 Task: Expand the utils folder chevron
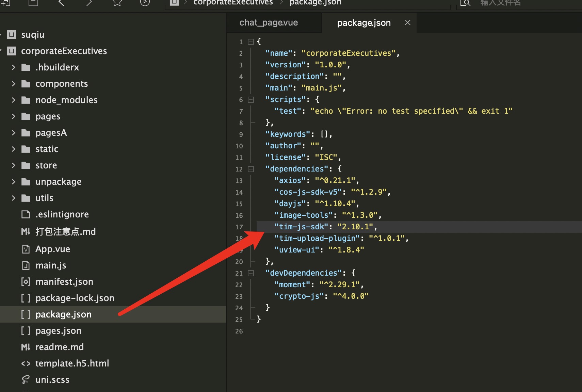pos(14,198)
